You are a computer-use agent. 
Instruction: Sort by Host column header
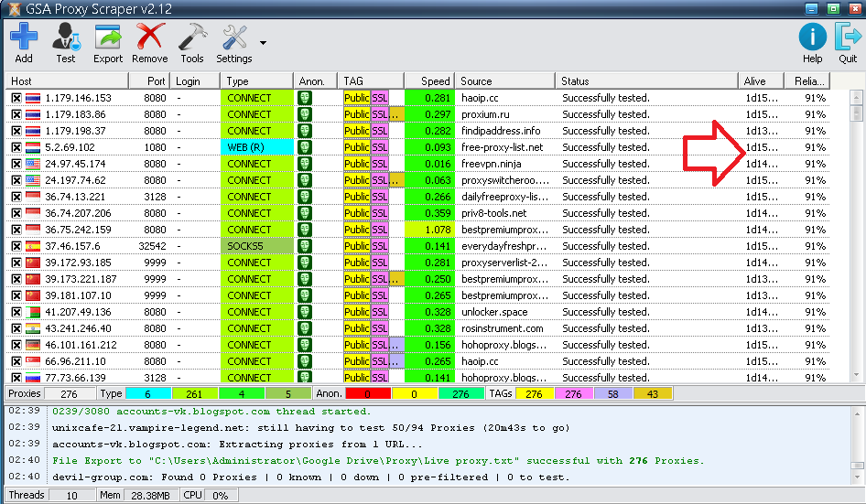[x=67, y=81]
